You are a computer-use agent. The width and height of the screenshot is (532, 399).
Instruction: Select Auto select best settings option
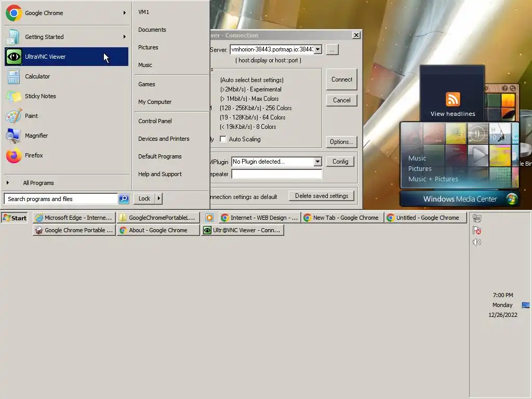point(252,80)
